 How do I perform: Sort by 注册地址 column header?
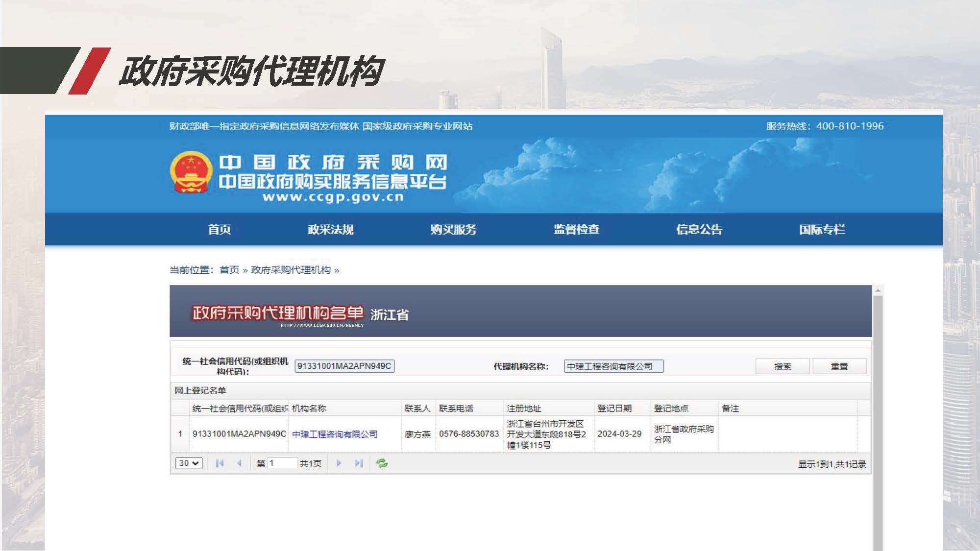[549, 408]
